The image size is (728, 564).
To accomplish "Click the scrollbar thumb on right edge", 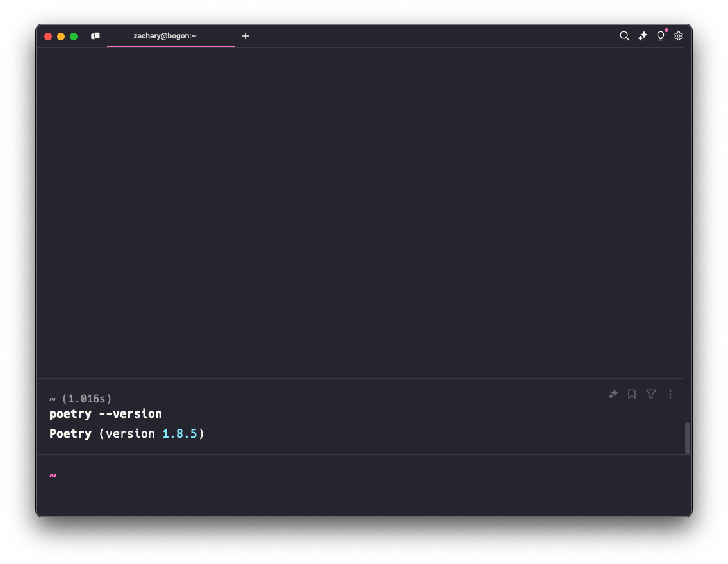I will click(x=688, y=438).
